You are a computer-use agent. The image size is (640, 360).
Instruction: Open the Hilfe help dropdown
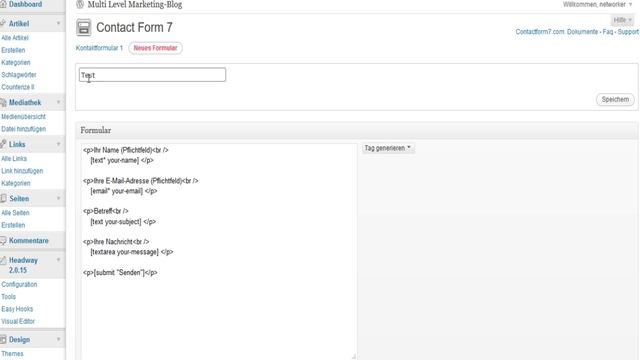pos(622,20)
